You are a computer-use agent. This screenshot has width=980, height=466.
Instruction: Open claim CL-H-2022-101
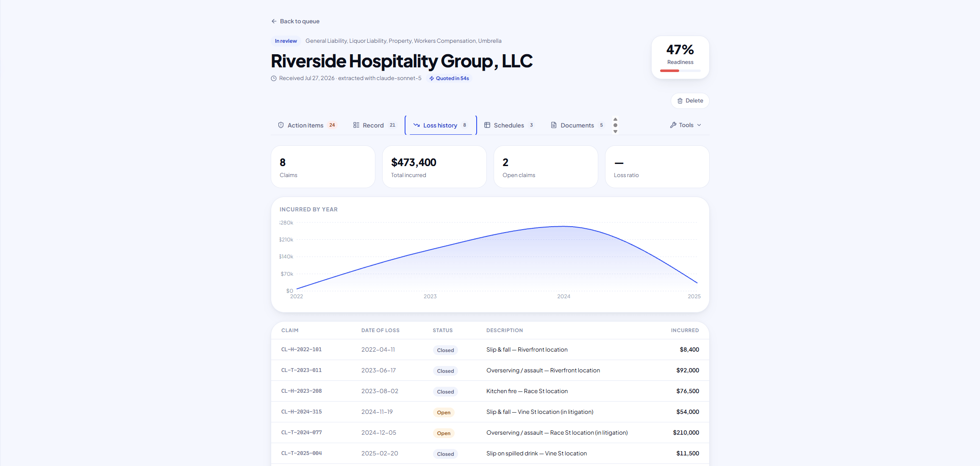coord(302,350)
